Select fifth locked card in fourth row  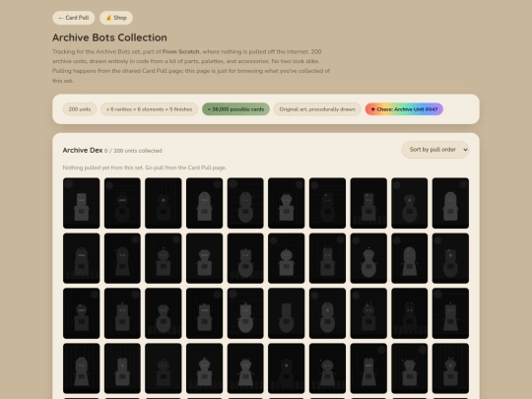(245, 368)
